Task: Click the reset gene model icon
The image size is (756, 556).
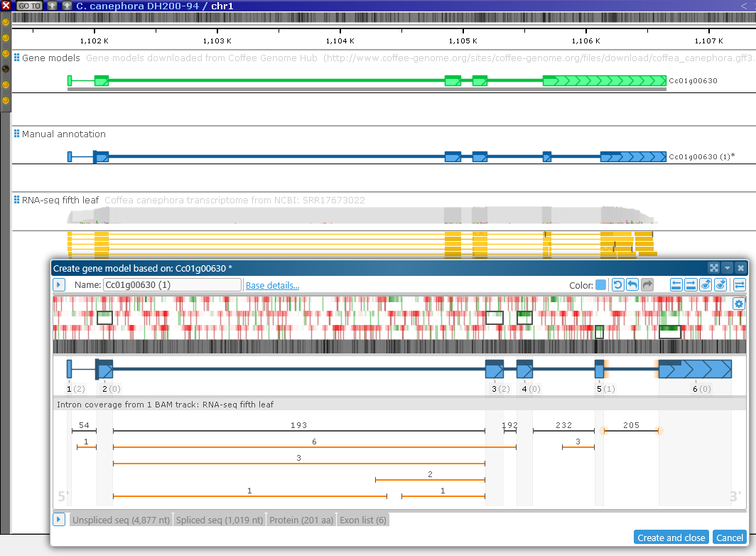Action: pos(617,285)
